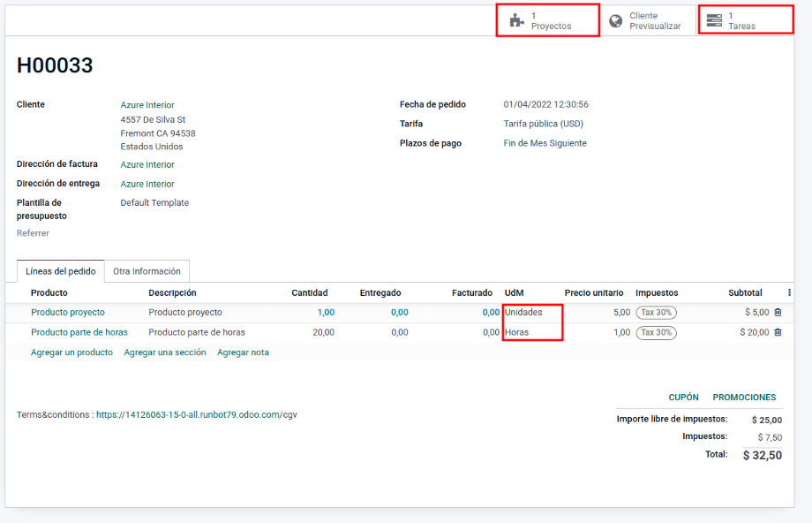The width and height of the screenshot is (812, 523).
Task: Click the Unidades UdM cell
Action: coord(523,313)
